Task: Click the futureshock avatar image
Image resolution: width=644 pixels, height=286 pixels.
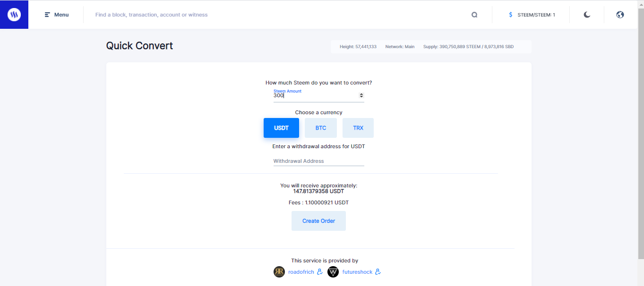Action: [x=333, y=272]
